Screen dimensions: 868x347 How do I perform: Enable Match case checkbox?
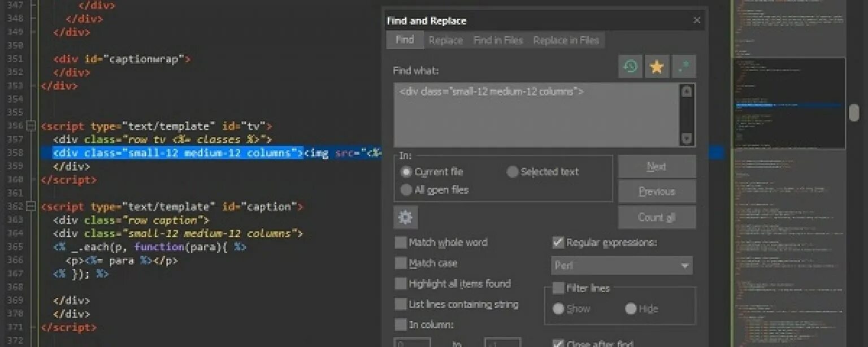coord(401,263)
